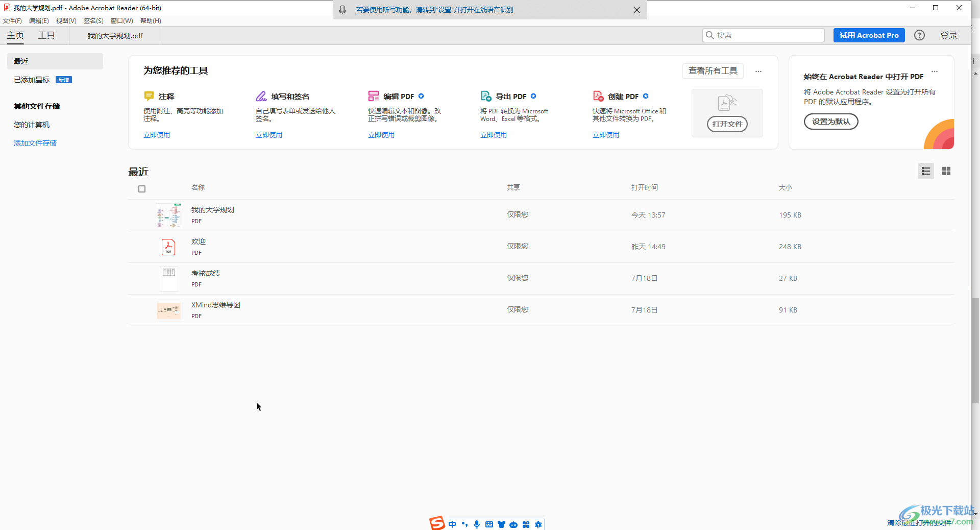Select the 考核成绩 file name
The width and height of the screenshot is (980, 530).
coord(206,273)
